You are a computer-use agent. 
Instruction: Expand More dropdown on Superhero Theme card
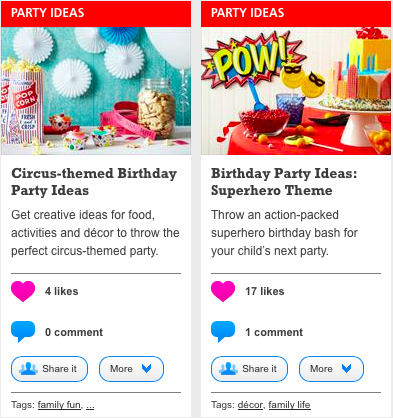click(x=331, y=369)
